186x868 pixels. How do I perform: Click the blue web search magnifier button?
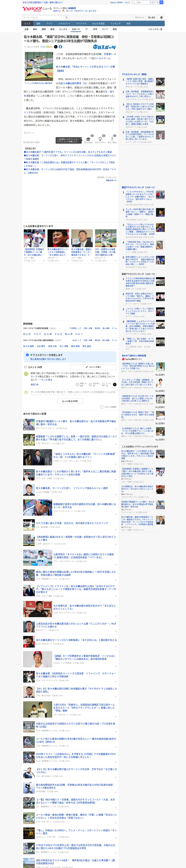point(161,2)
